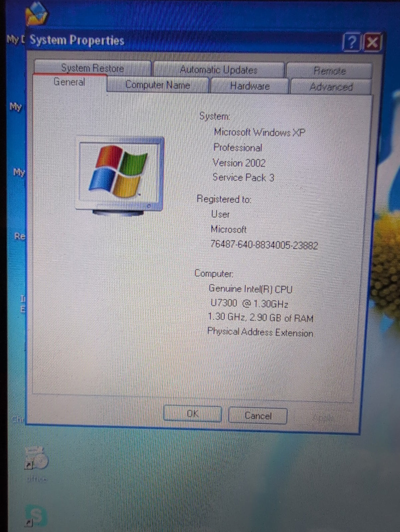Click the Professional edition text
This screenshot has width=400, height=532.
pos(238,147)
